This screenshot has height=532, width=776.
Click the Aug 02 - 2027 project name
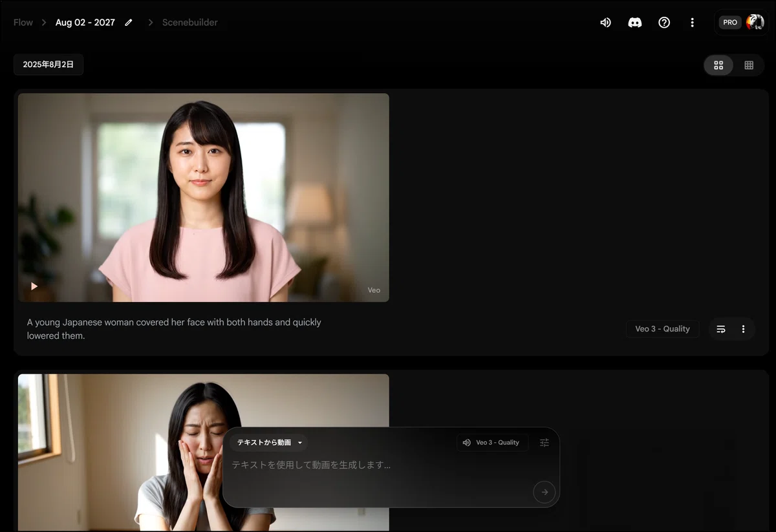coord(85,23)
